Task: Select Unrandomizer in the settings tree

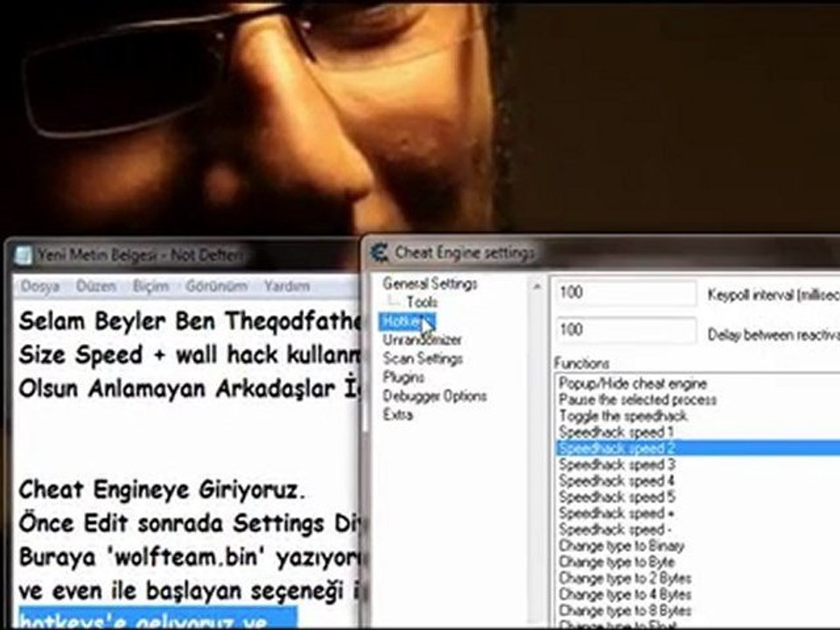Action: tap(422, 339)
